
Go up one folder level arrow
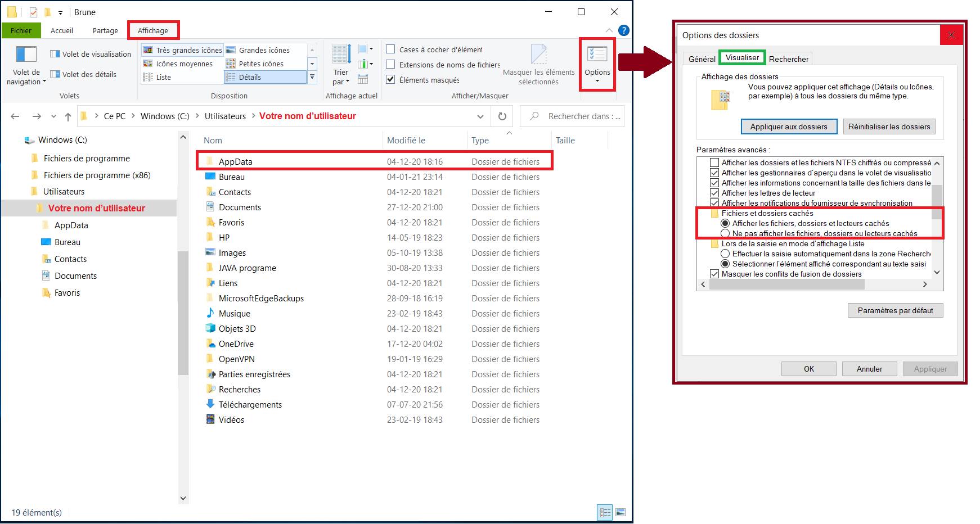[68, 116]
